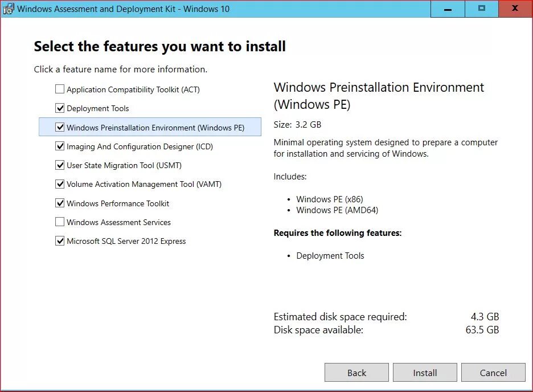Image resolution: width=533 pixels, height=392 pixels.
Task: Select the Microsoft SQL Server 2012 Express name
Action: click(126, 241)
